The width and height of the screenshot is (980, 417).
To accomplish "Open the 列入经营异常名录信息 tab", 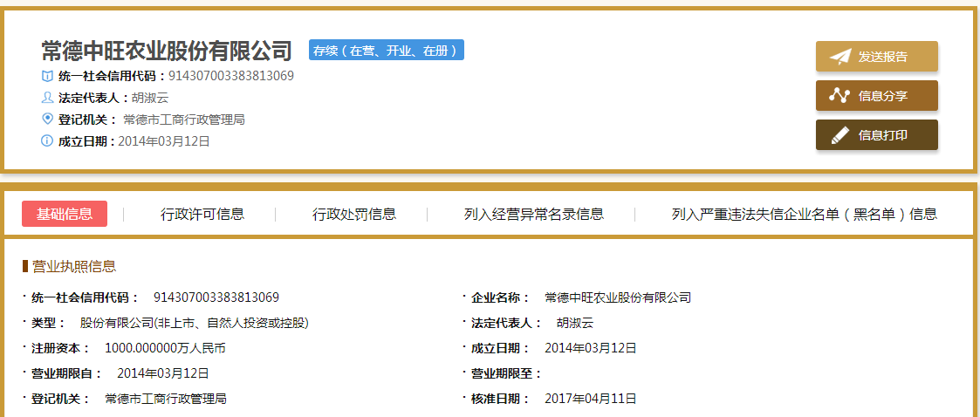I will (x=533, y=214).
